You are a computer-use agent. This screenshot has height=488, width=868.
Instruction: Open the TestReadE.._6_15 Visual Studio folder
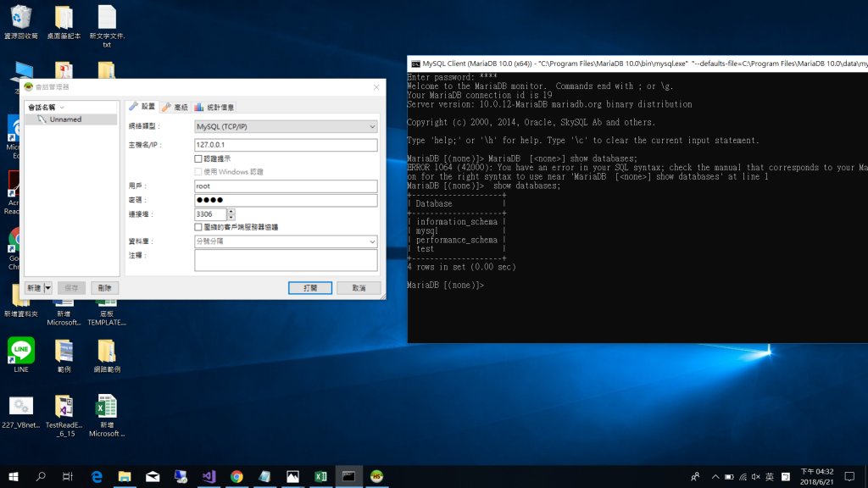pyautogui.click(x=64, y=416)
